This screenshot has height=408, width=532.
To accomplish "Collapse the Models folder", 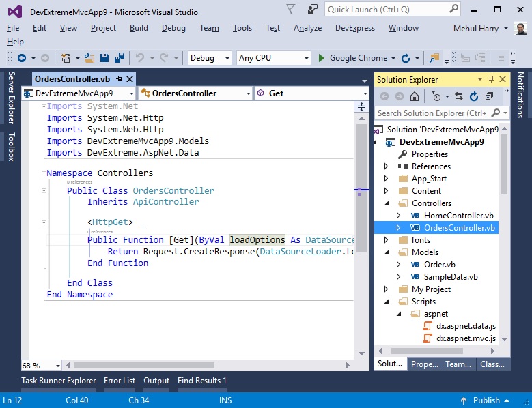I will pos(387,252).
